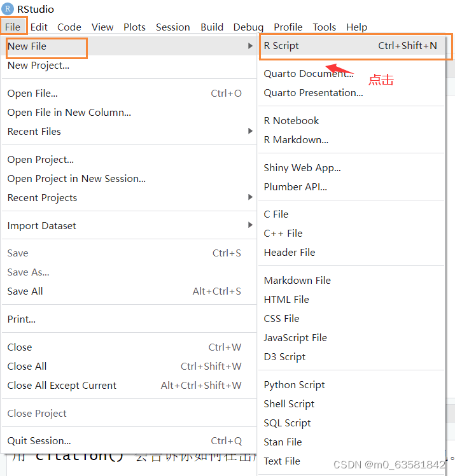The width and height of the screenshot is (455, 476).
Task: Expand the Import Dataset arrow
Action: [x=250, y=225]
